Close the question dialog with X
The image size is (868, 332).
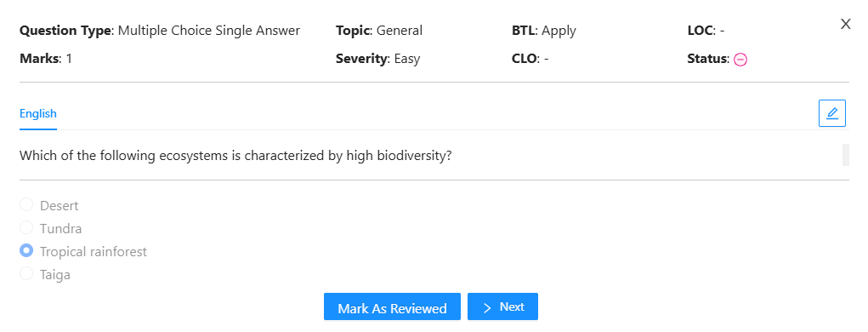pos(845,24)
